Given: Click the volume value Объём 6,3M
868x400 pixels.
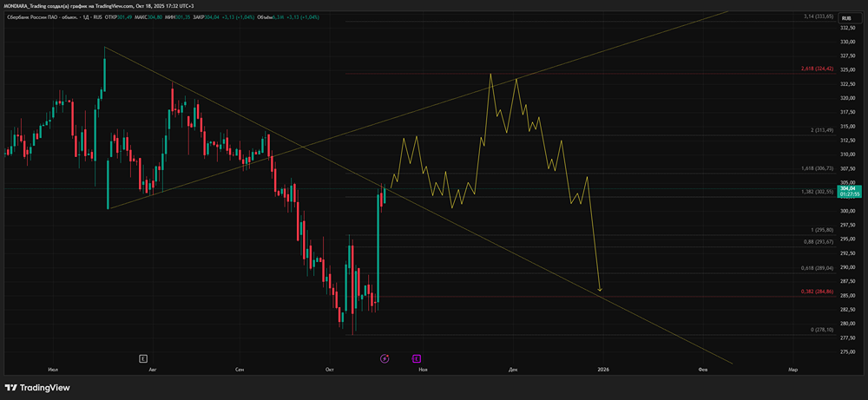Looking at the screenshot, I should pyautogui.click(x=273, y=17).
